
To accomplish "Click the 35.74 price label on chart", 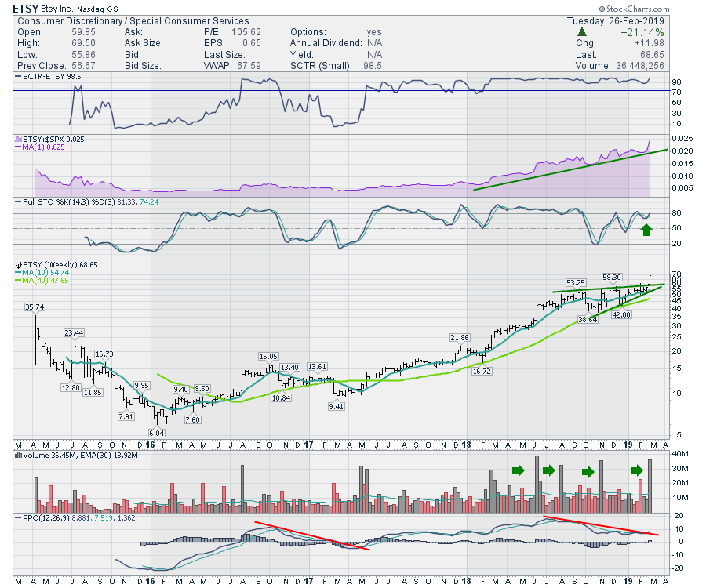I will (x=34, y=307).
